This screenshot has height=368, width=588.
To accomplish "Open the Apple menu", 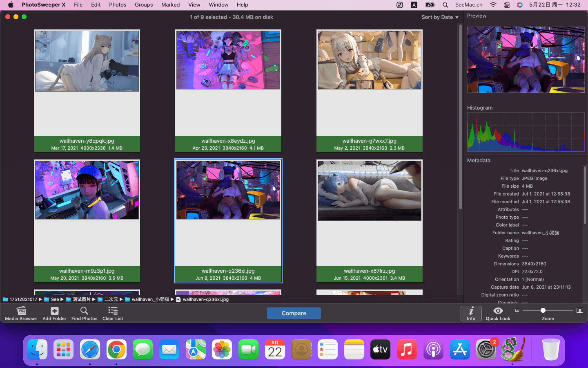I will 11,5.
